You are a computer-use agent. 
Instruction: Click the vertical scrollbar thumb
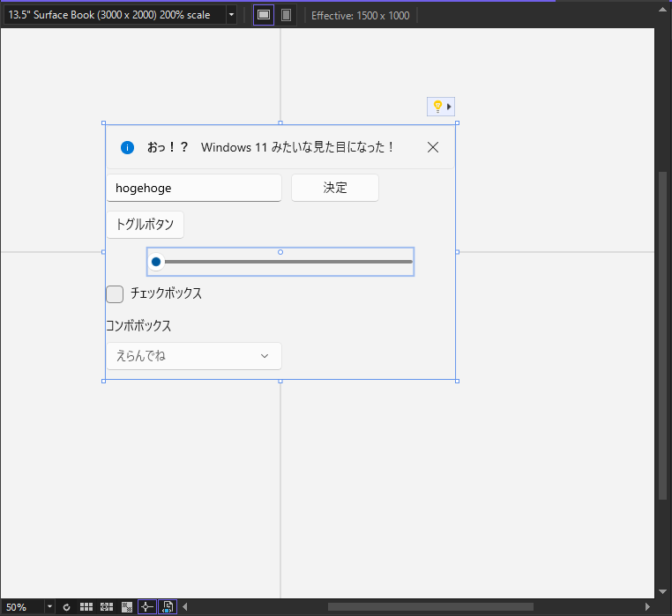click(662, 336)
